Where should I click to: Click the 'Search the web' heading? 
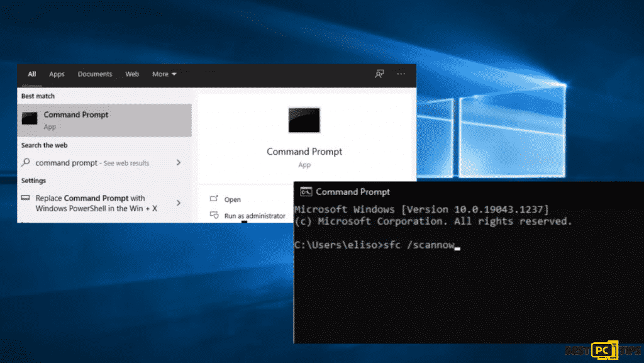pyautogui.click(x=45, y=145)
